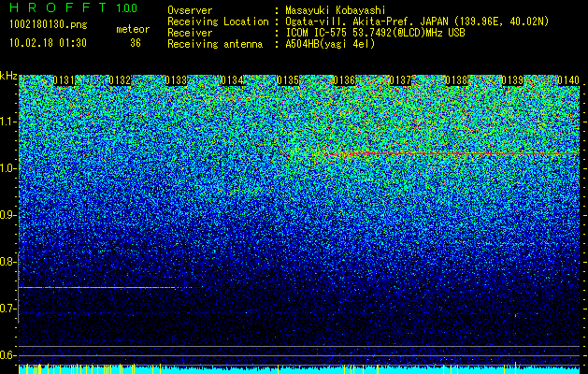
Task: Click the 0131 time marker
Action: click(x=64, y=80)
